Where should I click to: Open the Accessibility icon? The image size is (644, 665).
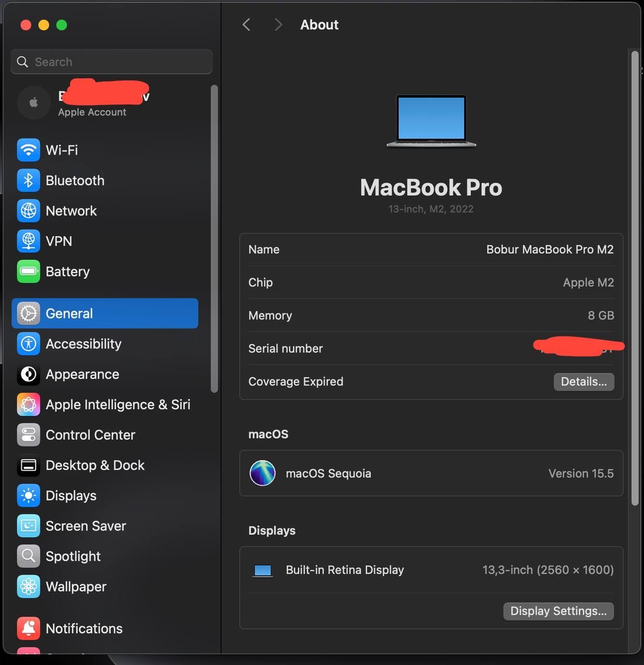[x=29, y=344]
